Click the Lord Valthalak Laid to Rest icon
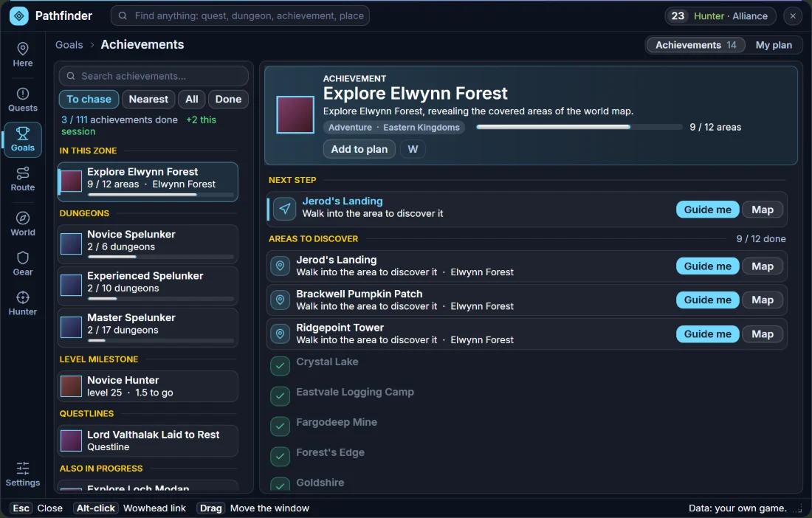This screenshot has width=812, height=518. [71, 441]
